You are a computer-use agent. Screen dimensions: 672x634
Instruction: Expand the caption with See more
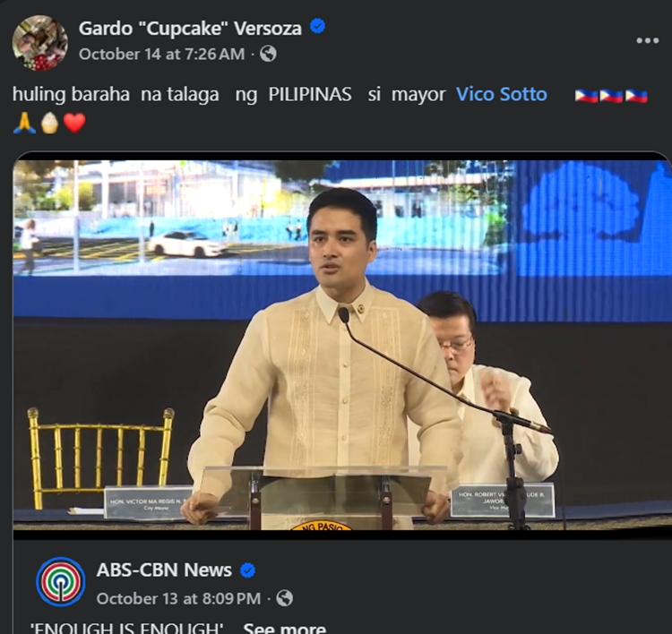(x=284, y=628)
